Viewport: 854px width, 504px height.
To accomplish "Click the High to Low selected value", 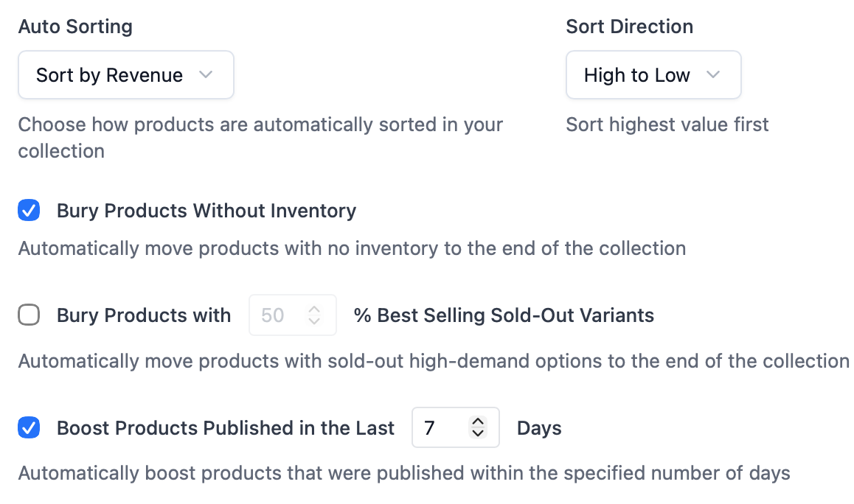I will coord(636,74).
